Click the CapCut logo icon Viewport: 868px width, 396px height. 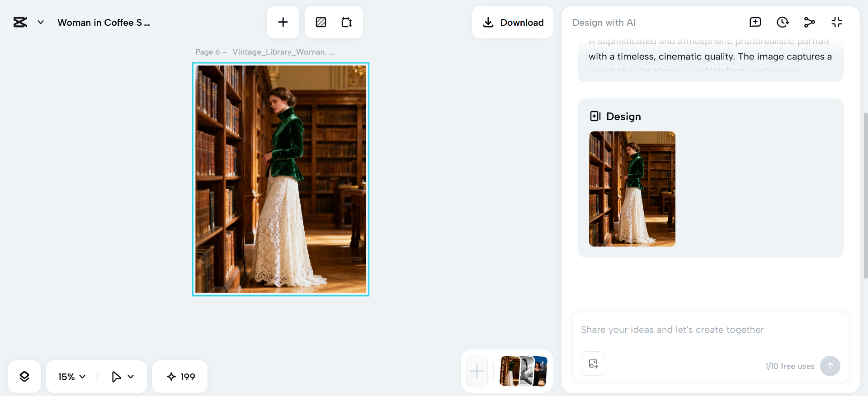tap(20, 22)
